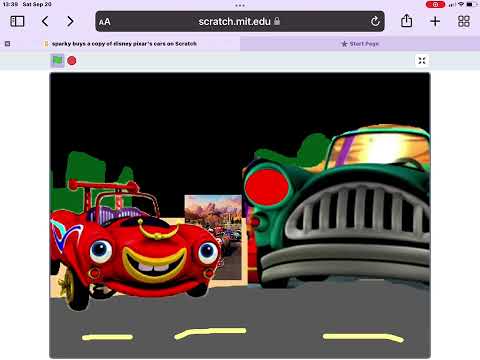Tap the scratch.mit.edu address bar
This screenshot has height=360, width=480.
(240, 21)
